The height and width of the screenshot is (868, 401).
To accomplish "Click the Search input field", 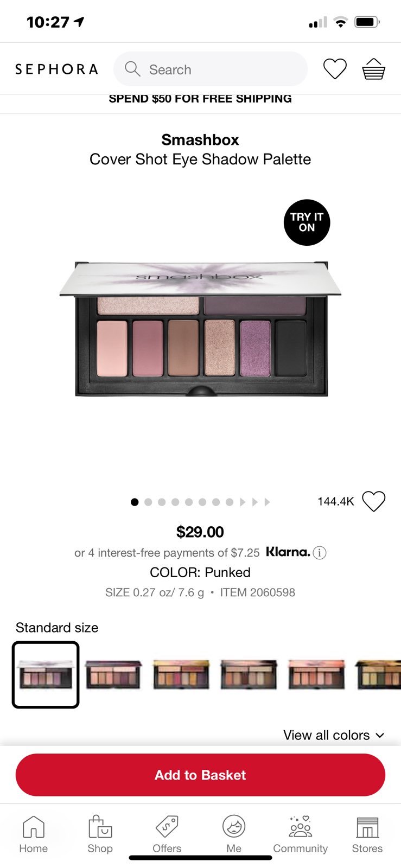I will click(211, 69).
